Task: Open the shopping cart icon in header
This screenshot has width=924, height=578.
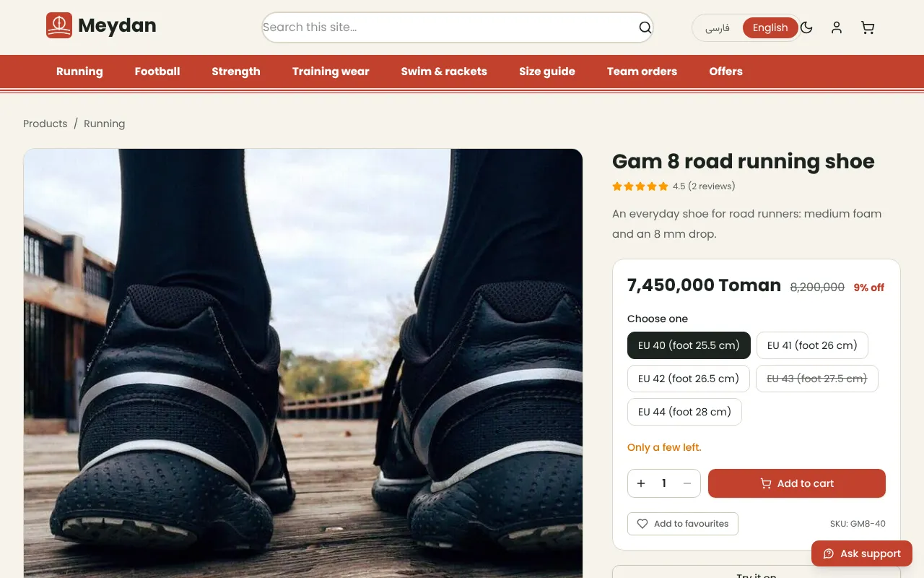Action: tap(868, 27)
